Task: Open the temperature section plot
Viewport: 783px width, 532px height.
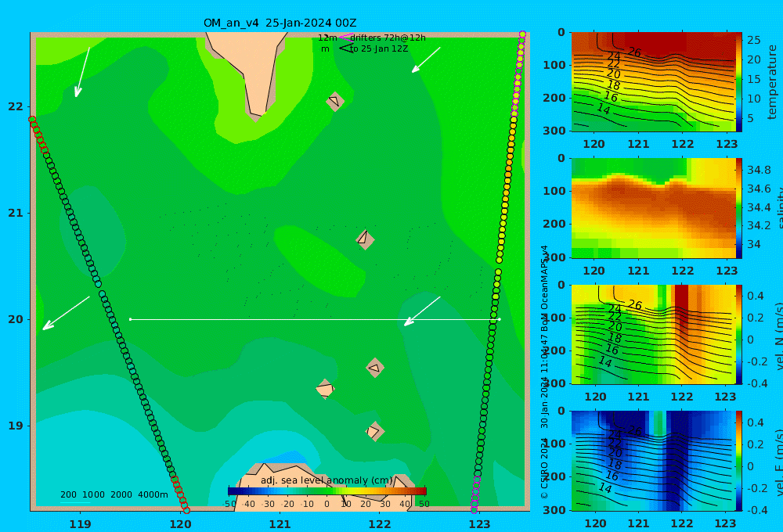Action: [654, 82]
